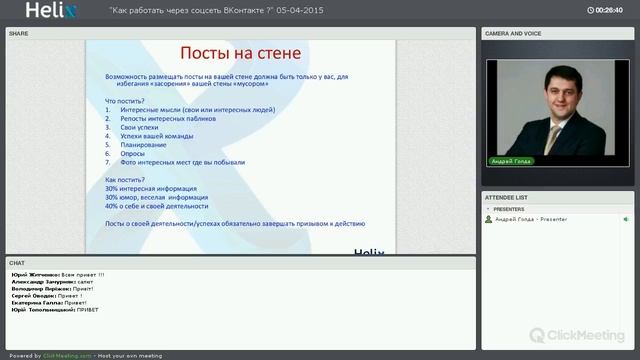Click the clock icon beside the timer
This screenshot has width=640, height=360.
coord(590,10)
